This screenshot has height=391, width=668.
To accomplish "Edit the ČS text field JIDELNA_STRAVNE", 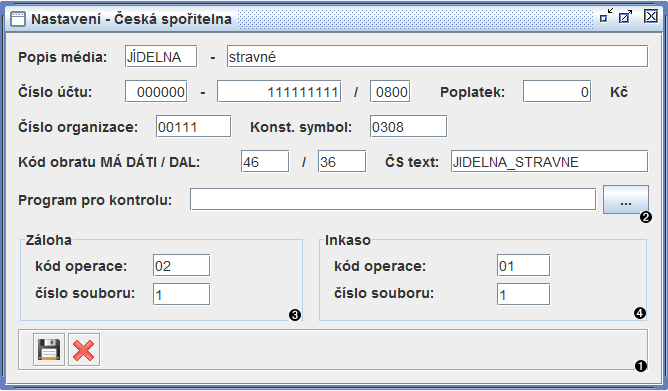I will pos(550,161).
